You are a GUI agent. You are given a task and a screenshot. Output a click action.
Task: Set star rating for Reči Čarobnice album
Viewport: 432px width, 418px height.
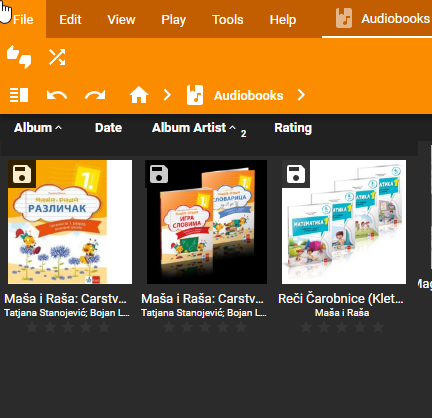tap(342, 327)
